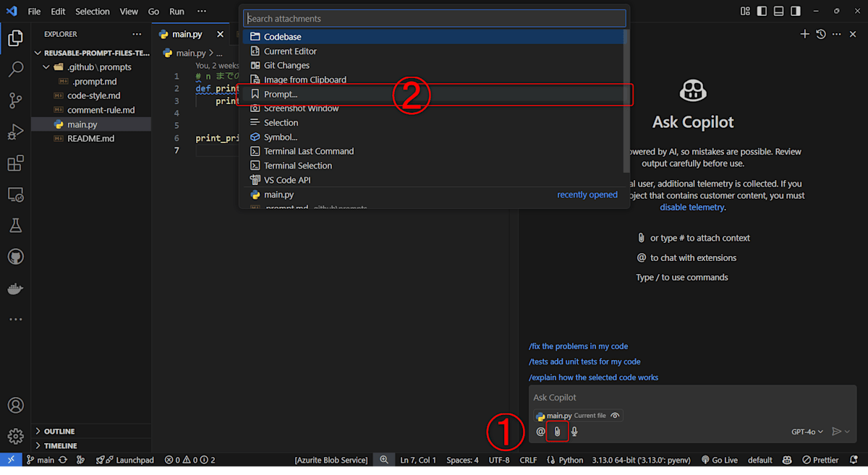Collapse the REUSABLE-PROMPT-FILES-TE... root folder
The image size is (868, 475).
pyautogui.click(x=91, y=53)
